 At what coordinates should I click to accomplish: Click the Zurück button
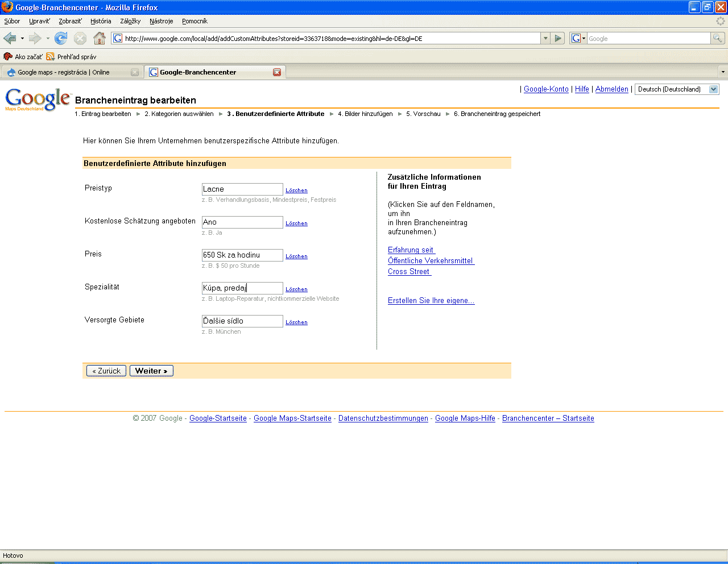106,371
